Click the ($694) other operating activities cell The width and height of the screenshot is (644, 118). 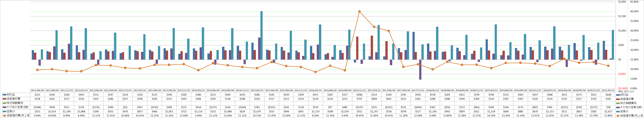[x=418, y=107]
